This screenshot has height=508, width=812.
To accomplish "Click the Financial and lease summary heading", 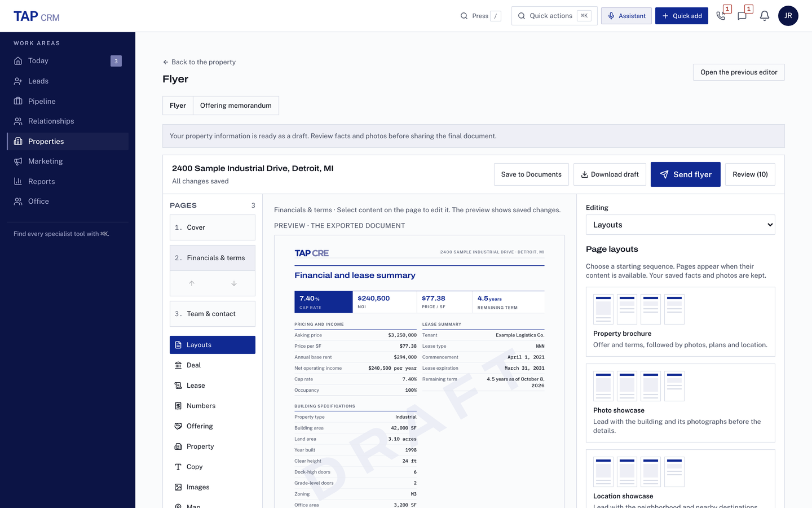I will click(x=355, y=275).
